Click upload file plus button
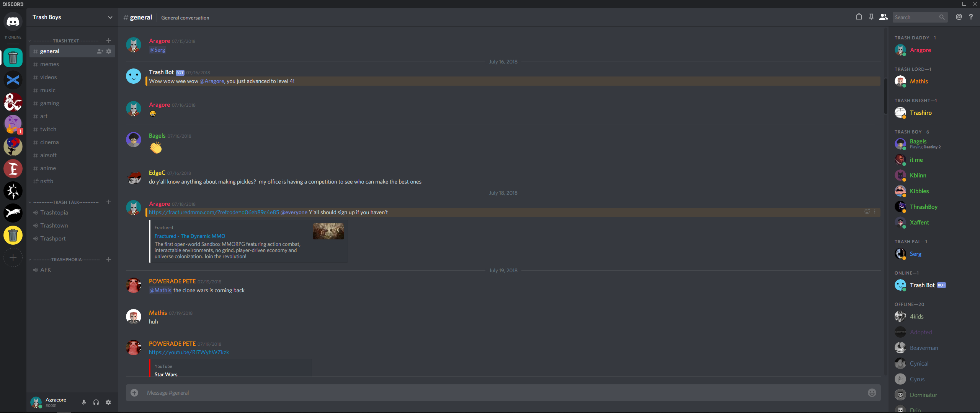980x413 pixels. 134,393
